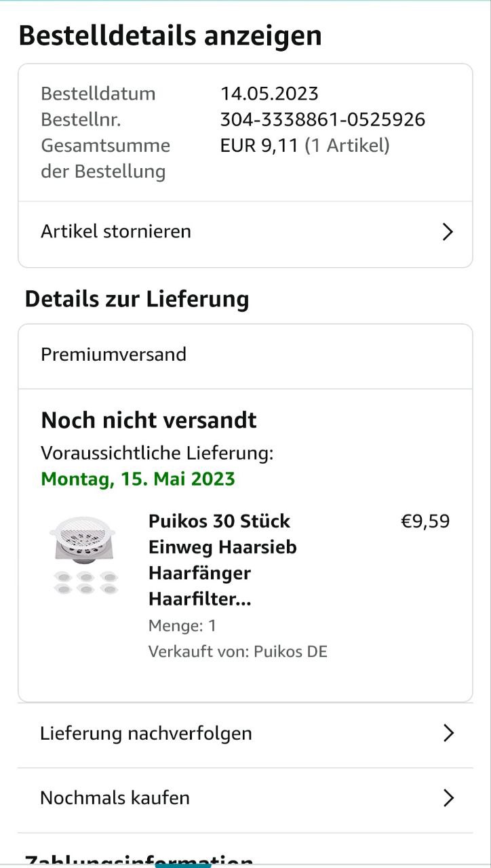Tap the item price €9,59
Screen dimensions: 491x868
[425, 521]
